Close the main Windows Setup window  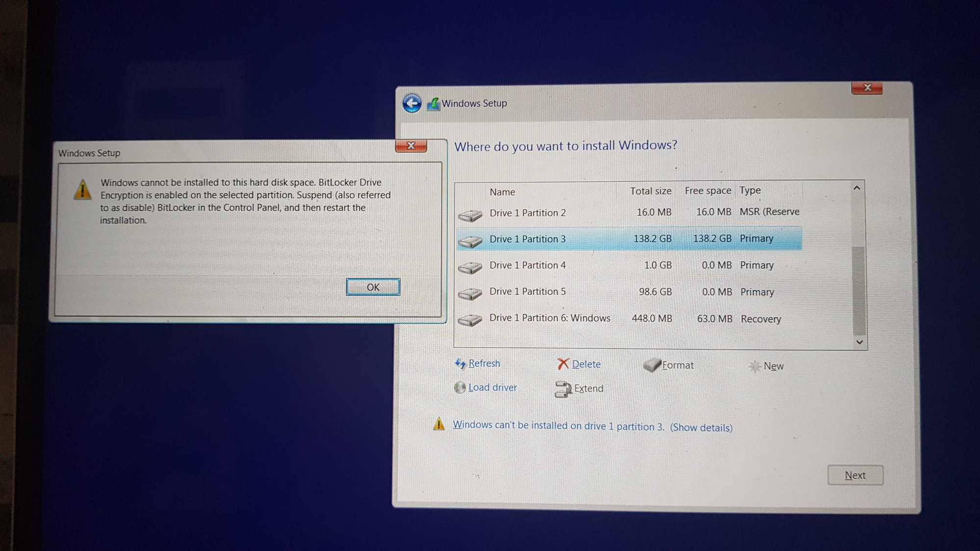click(867, 88)
